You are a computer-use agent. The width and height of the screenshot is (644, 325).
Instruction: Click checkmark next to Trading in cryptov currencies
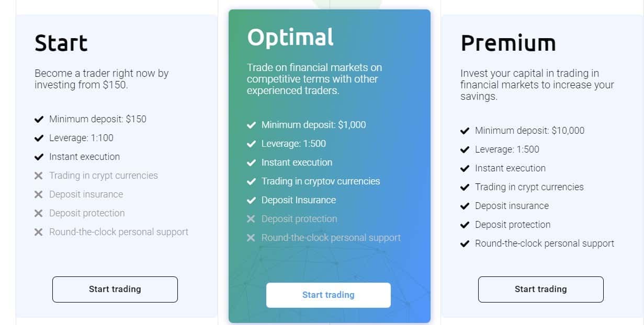251,181
